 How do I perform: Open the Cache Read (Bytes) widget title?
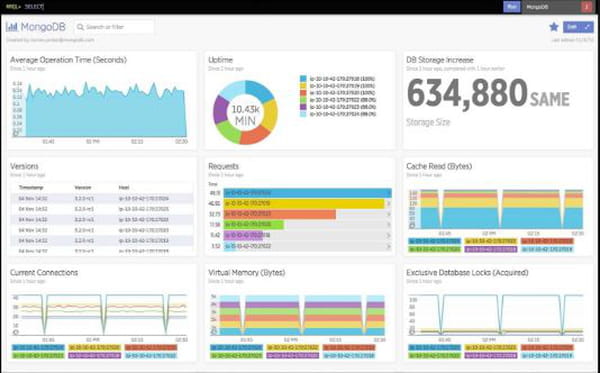tap(439, 166)
